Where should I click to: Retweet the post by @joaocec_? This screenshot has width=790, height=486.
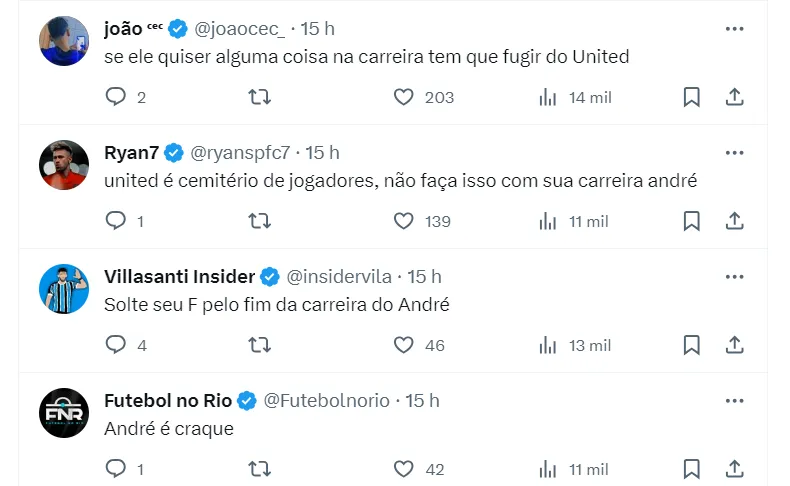pyautogui.click(x=259, y=97)
